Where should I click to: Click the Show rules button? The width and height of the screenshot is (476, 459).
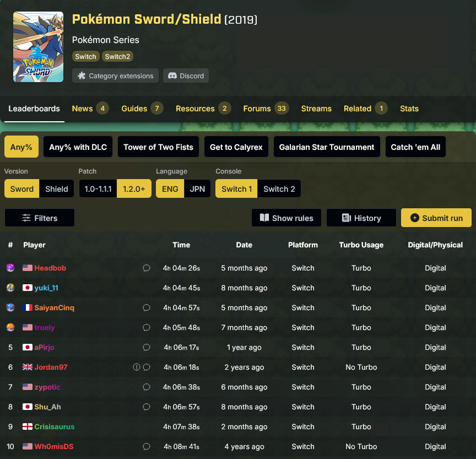point(286,218)
